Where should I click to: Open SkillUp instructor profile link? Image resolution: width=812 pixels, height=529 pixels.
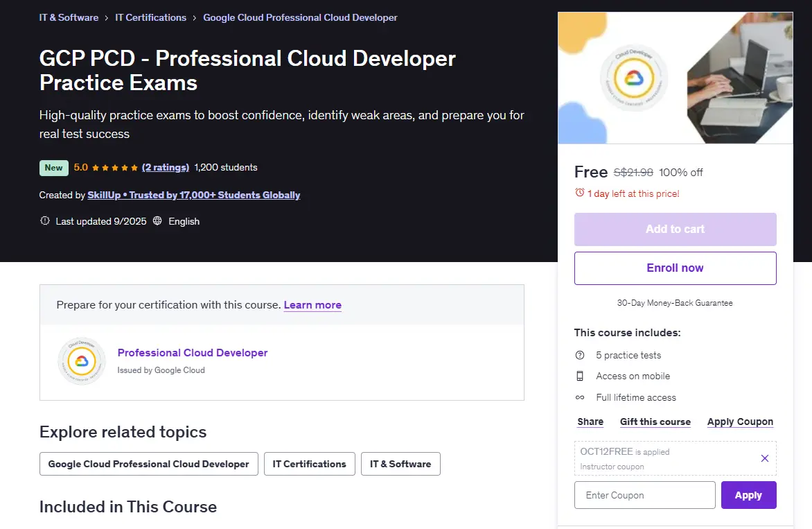(x=194, y=195)
